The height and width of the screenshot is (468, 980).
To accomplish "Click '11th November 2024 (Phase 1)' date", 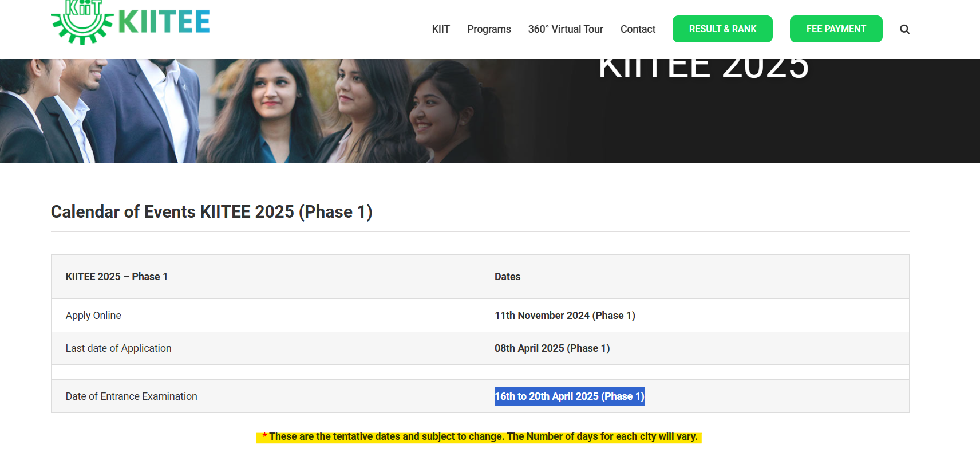I will pyautogui.click(x=565, y=316).
